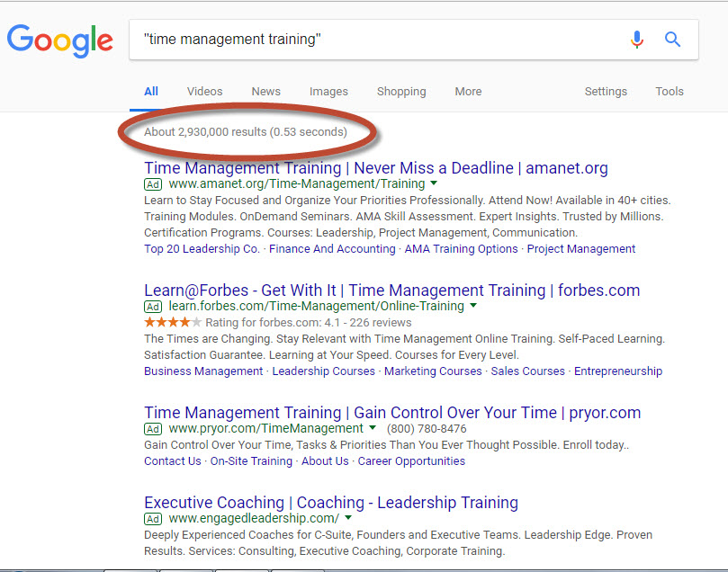The height and width of the screenshot is (572, 728).
Task: Open search Tools
Action: (x=670, y=92)
